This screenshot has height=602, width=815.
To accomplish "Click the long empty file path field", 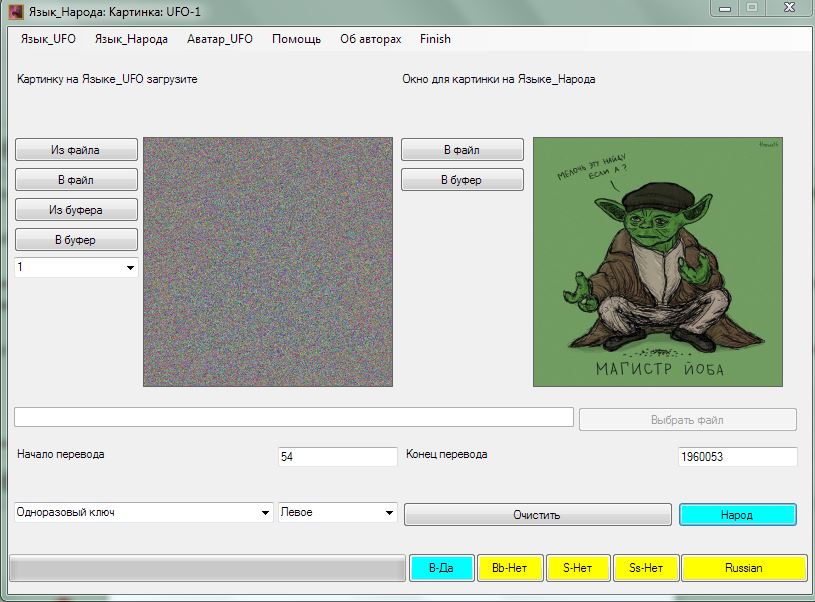I will (294, 417).
